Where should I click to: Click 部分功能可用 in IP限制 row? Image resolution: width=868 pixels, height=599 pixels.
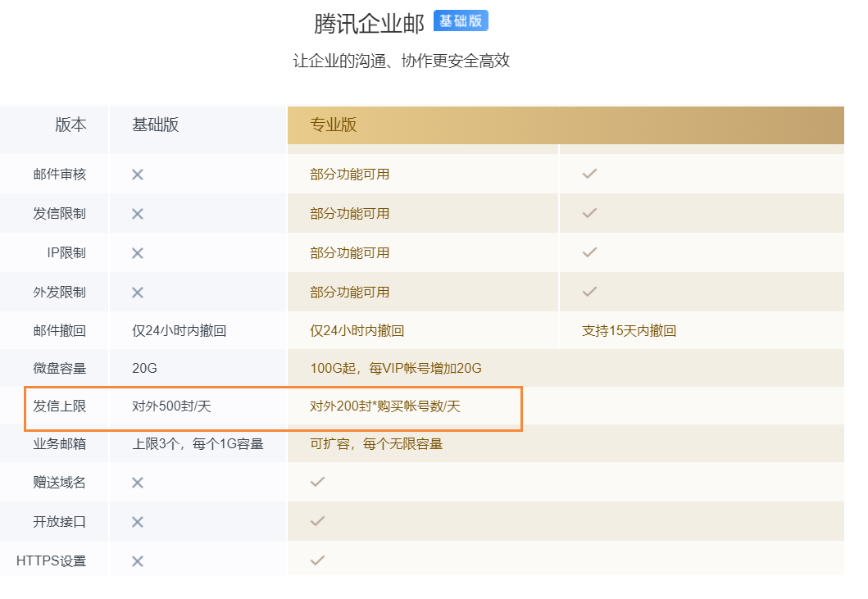[350, 253]
